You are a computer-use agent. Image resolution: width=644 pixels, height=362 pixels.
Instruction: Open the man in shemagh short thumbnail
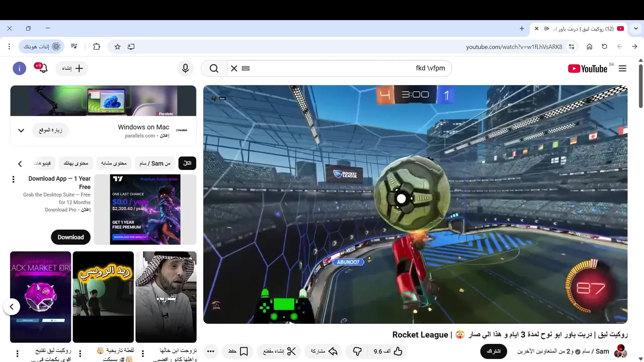[166, 297]
